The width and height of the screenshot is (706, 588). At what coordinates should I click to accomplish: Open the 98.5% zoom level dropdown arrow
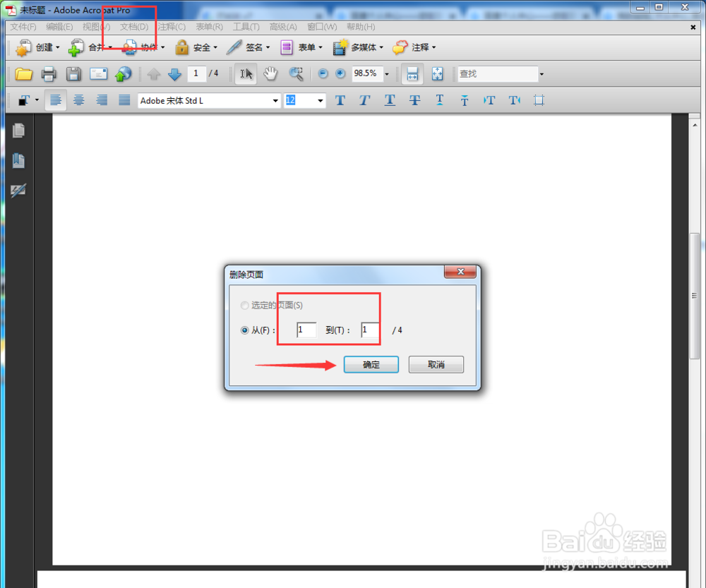tap(387, 74)
